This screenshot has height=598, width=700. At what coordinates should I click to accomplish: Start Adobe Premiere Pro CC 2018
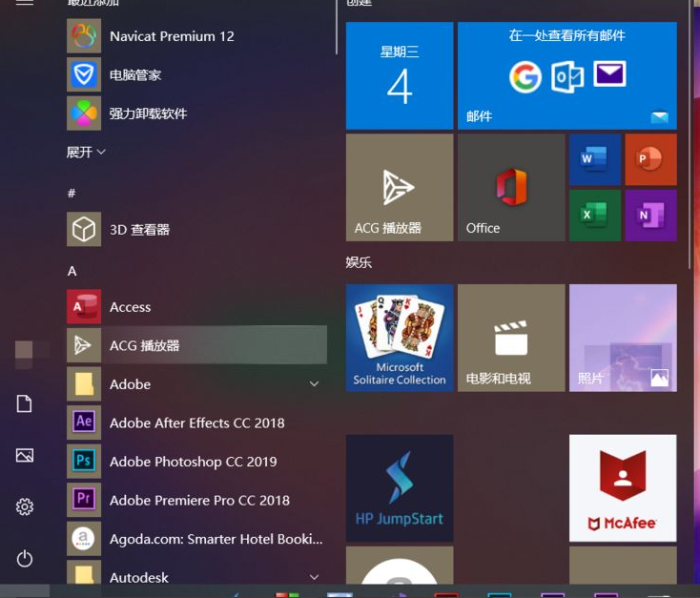(x=196, y=500)
